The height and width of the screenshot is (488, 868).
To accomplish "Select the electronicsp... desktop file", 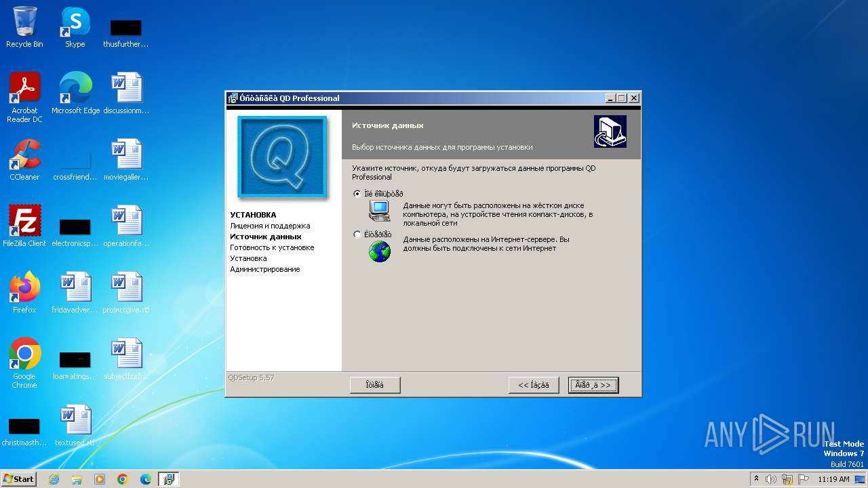I will tap(75, 230).
